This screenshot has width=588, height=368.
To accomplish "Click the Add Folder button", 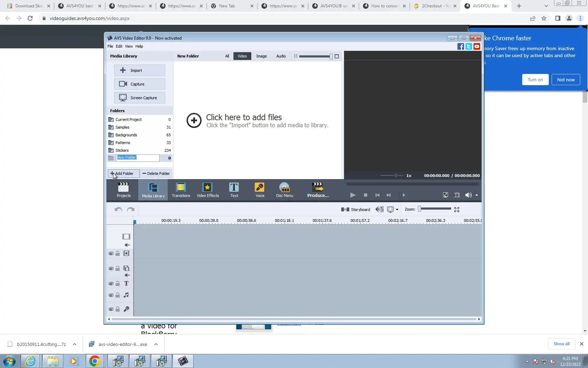I will [x=123, y=173].
